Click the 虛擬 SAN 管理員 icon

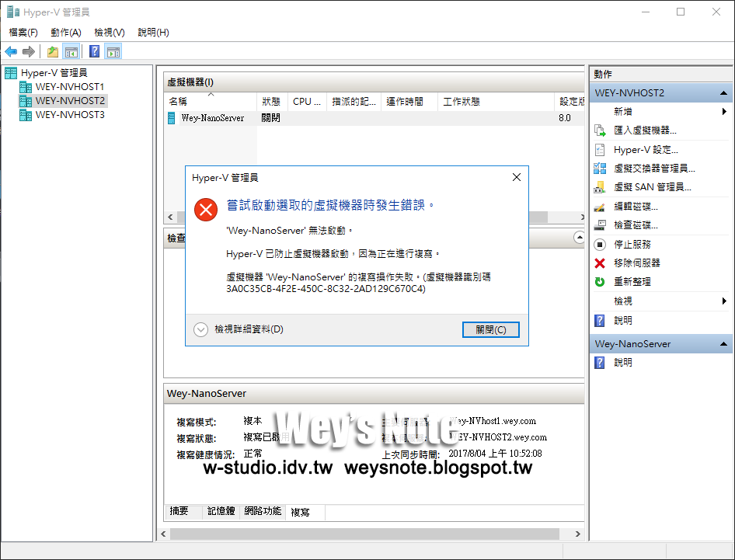600,187
